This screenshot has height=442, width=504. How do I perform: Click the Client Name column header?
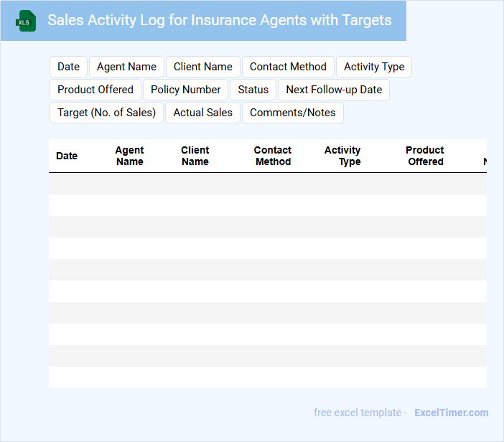point(195,156)
